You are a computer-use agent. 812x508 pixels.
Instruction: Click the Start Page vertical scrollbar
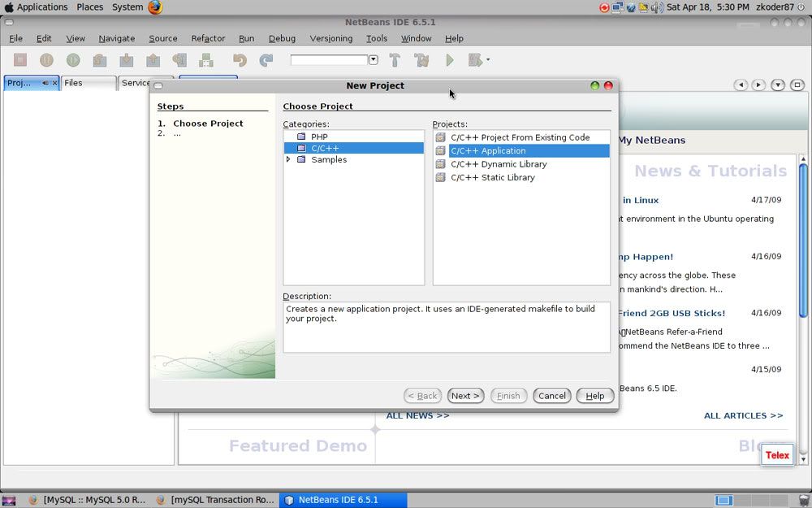point(803,308)
